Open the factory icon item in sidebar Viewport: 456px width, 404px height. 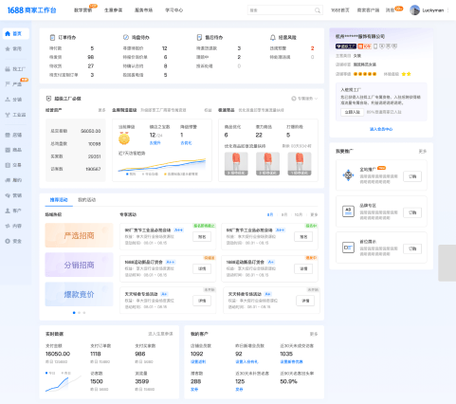7,69
